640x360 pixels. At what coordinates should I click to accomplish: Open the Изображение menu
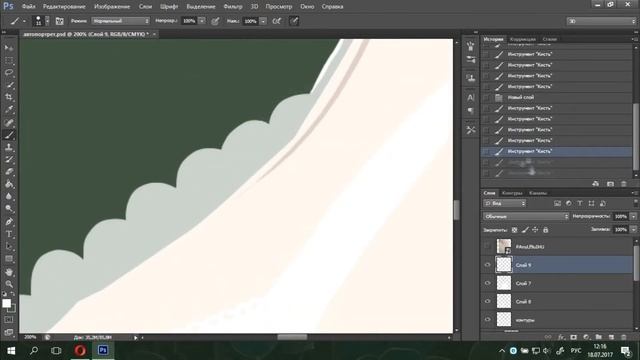[112, 7]
